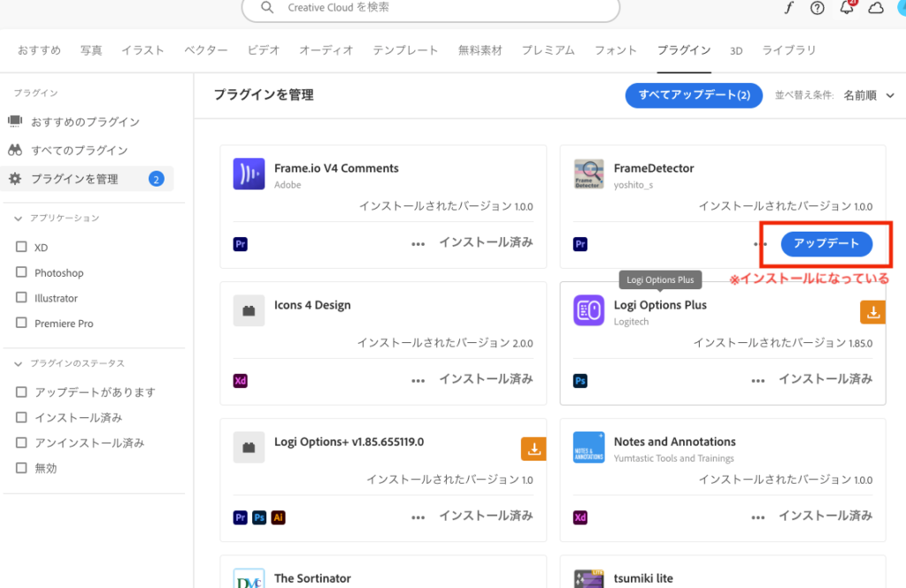Click the XD badge on Icons 4 Design
The image size is (906, 588).
pos(241,380)
